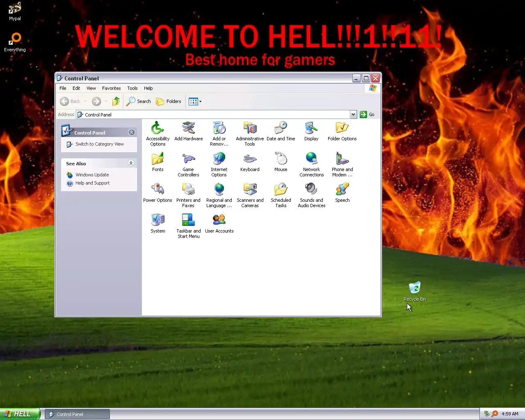The width and height of the screenshot is (525, 420).
Task: Open Taskbar and Start Menu icon
Action: click(x=188, y=226)
